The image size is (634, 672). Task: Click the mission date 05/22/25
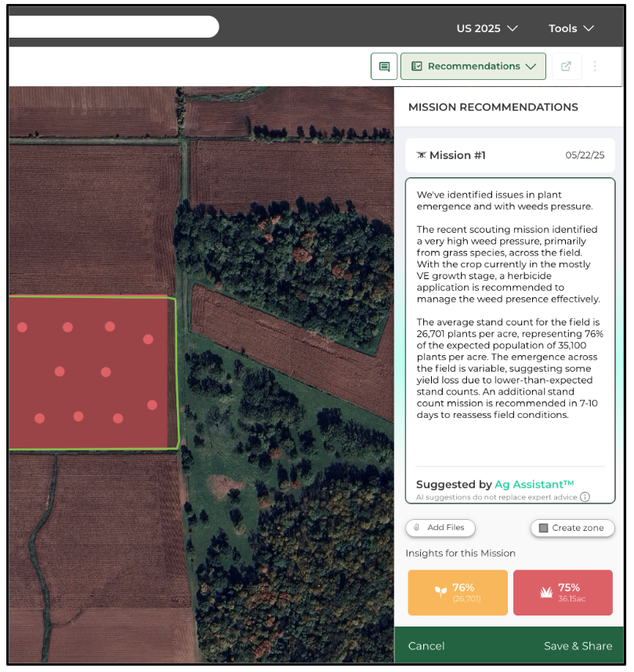pyautogui.click(x=585, y=155)
